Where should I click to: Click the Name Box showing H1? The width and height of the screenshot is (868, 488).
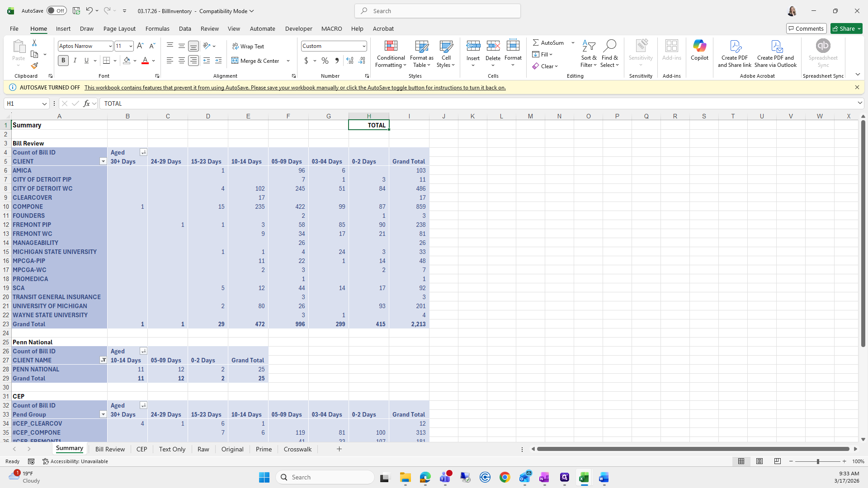point(23,103)
